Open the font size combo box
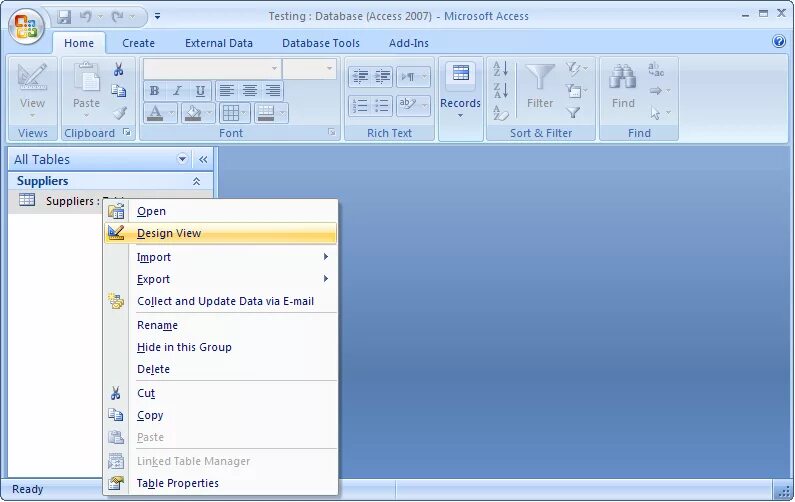Viewport: 795px width, 502px height. [309, 68]
